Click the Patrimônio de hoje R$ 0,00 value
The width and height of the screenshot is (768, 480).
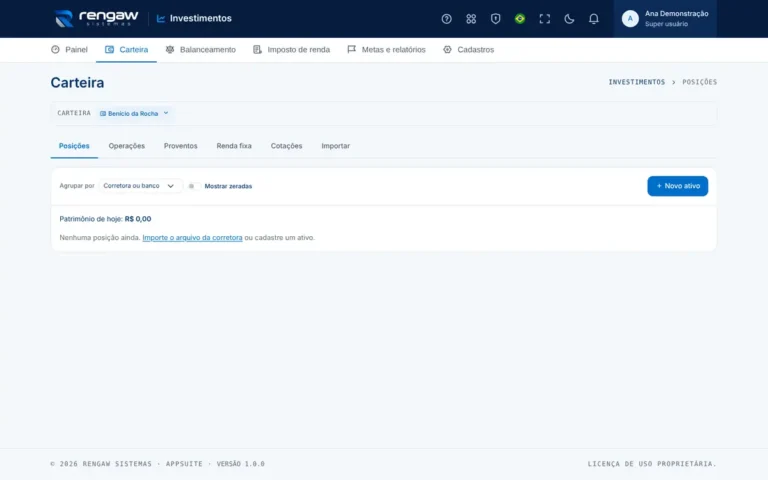(x=138, y=219)
